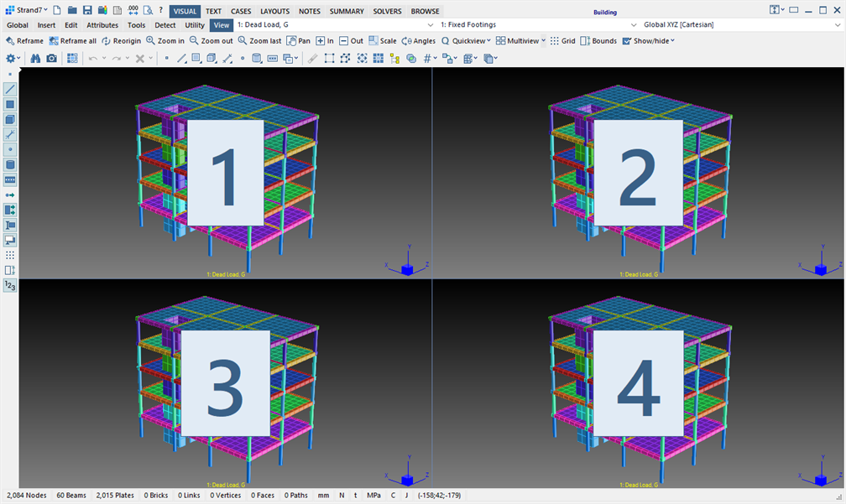Switch to the CASES tab
This screenshot has height=504, width=846.
tap(241, 11)
